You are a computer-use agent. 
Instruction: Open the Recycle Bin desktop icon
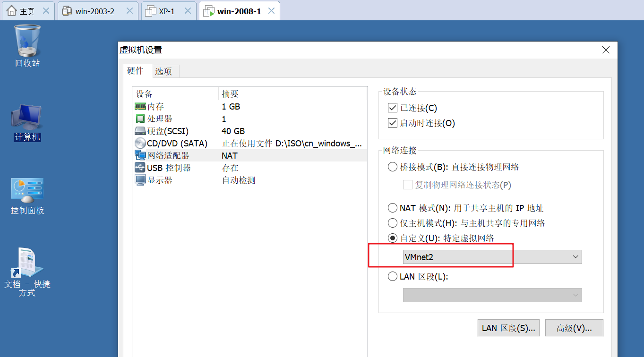click(27, 46)
